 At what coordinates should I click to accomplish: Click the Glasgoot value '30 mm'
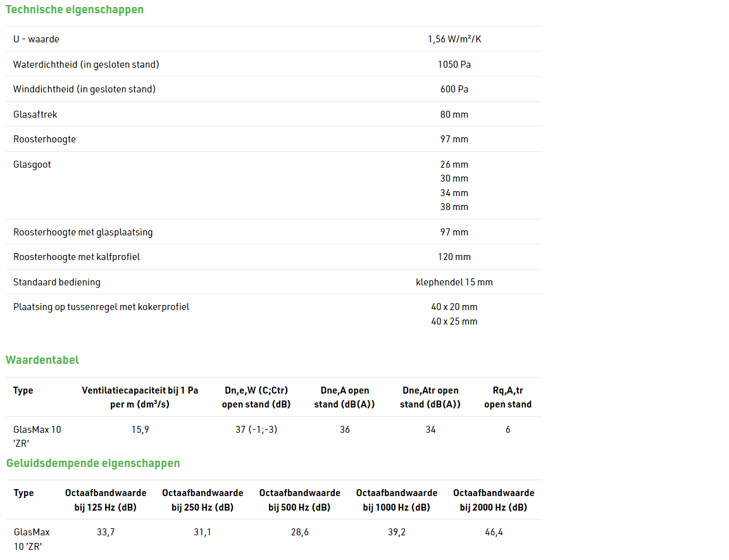tap(454, 178)
